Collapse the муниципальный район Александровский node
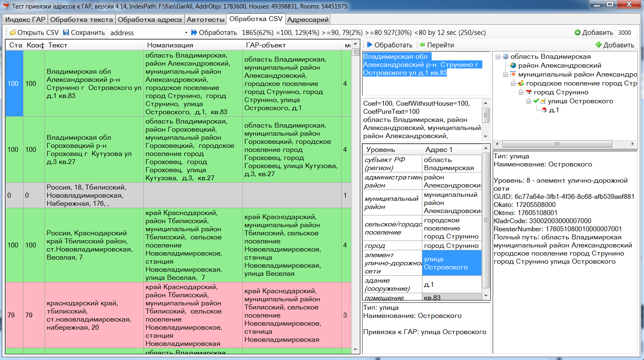This screenshot has height=360, width=644. coord(506,75)
